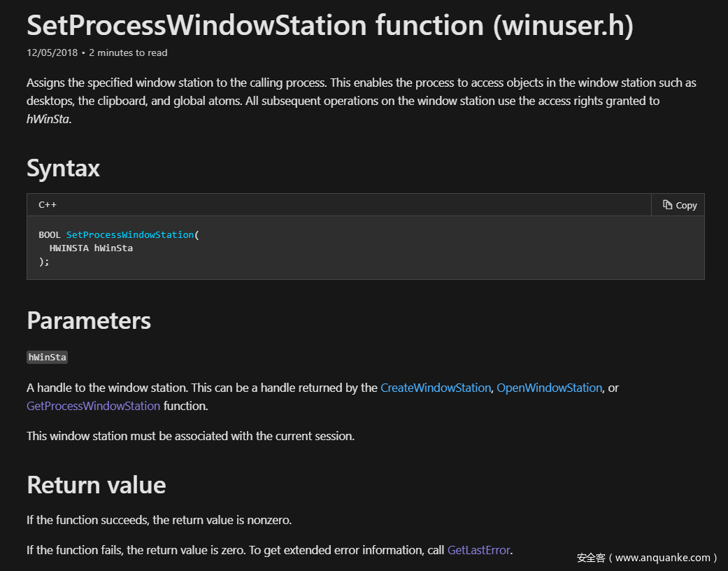
Task: Click the Copy icon in the code block
Action: tap(668, 205)
